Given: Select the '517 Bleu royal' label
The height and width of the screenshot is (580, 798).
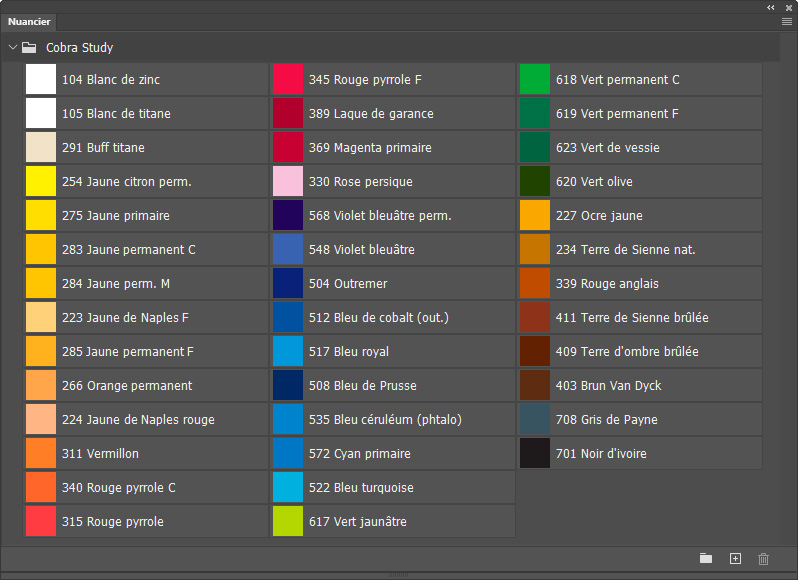Looking at the screenshot, I should [349, 352].
